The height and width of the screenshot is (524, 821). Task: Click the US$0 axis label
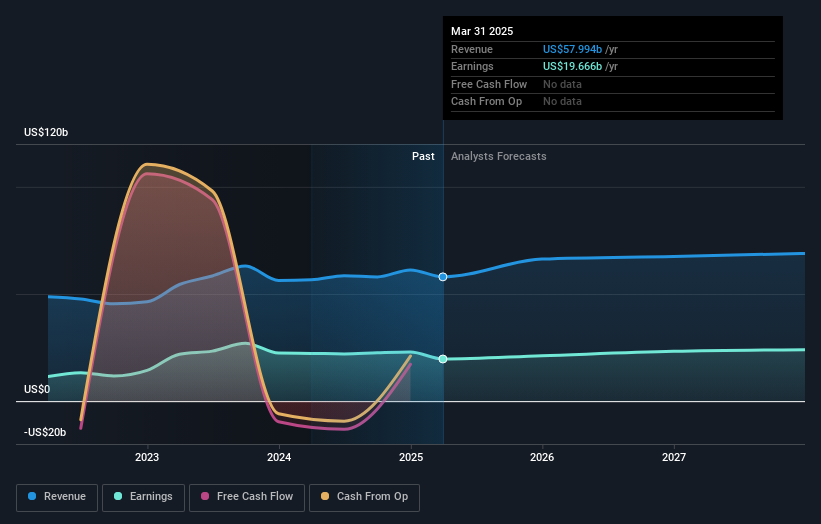tap(37, 389)
